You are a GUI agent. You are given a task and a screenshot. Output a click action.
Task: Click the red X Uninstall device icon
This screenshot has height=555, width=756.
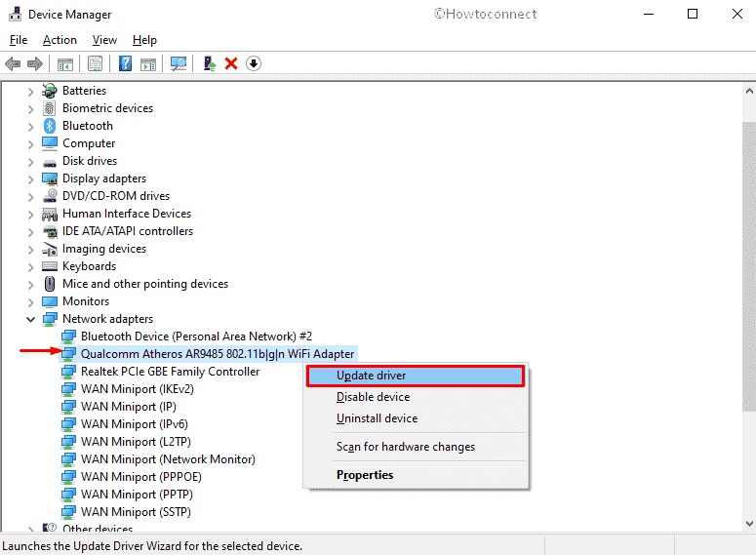pyautogui.click(x=231, y=63)
